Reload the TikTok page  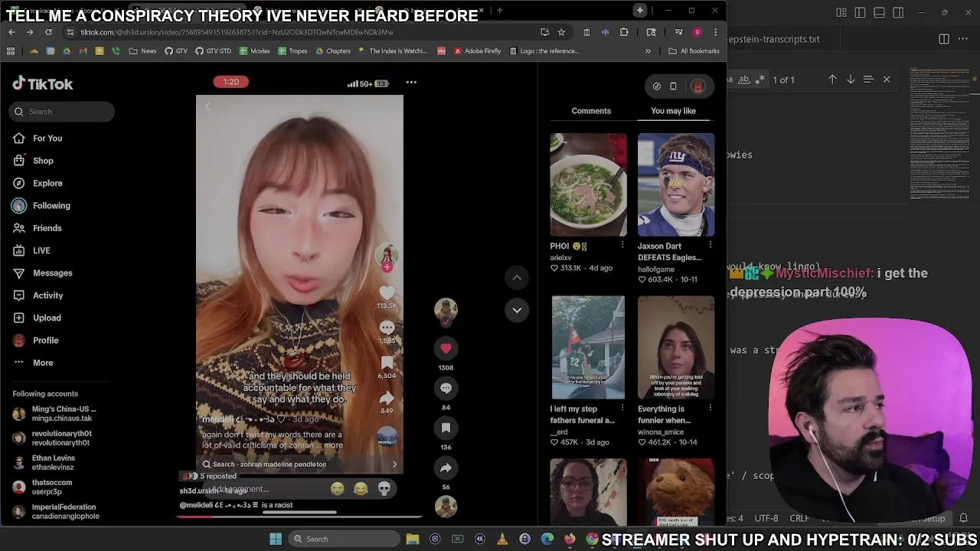48,32
